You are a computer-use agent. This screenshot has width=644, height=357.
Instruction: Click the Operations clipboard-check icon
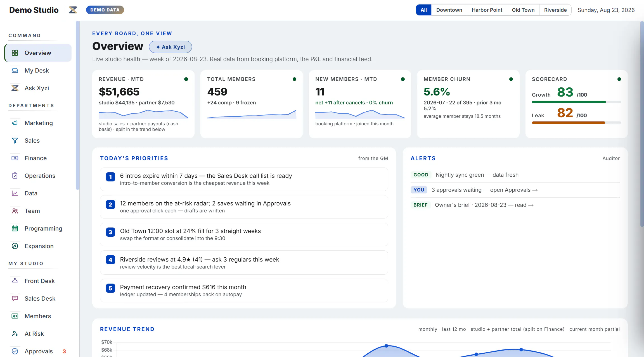pos(15,176)
